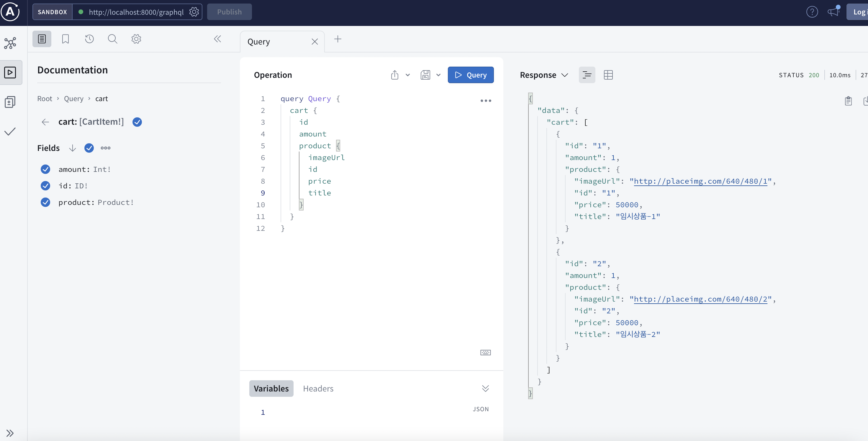Add a new operation tab with plus

(338, 39)
